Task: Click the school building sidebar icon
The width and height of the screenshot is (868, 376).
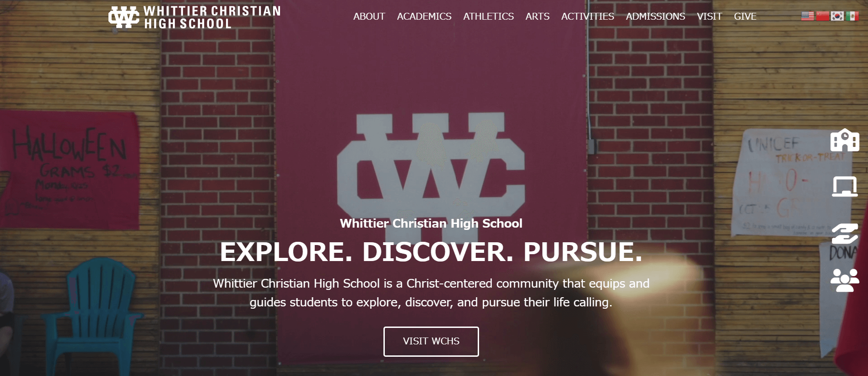Action: 845,140
